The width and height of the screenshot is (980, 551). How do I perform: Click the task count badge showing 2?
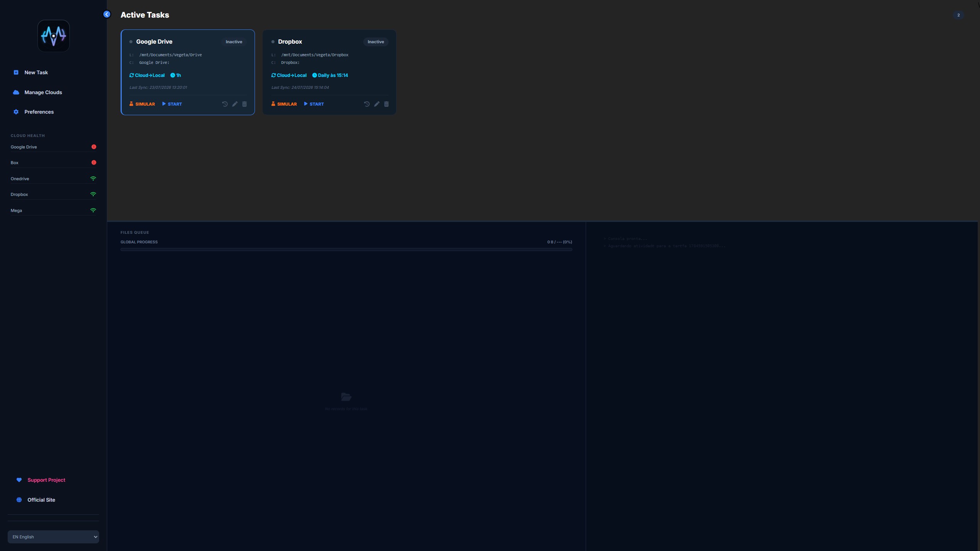(959, 15)
